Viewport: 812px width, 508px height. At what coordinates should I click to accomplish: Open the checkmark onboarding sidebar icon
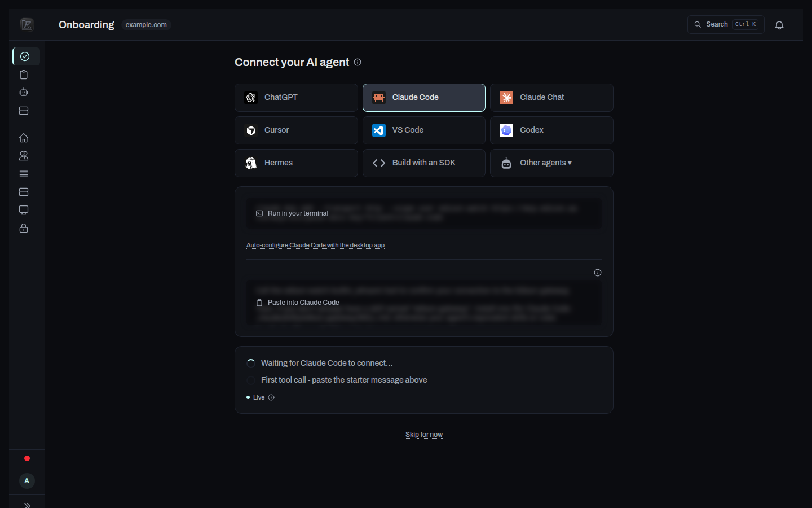pos(25,56)
